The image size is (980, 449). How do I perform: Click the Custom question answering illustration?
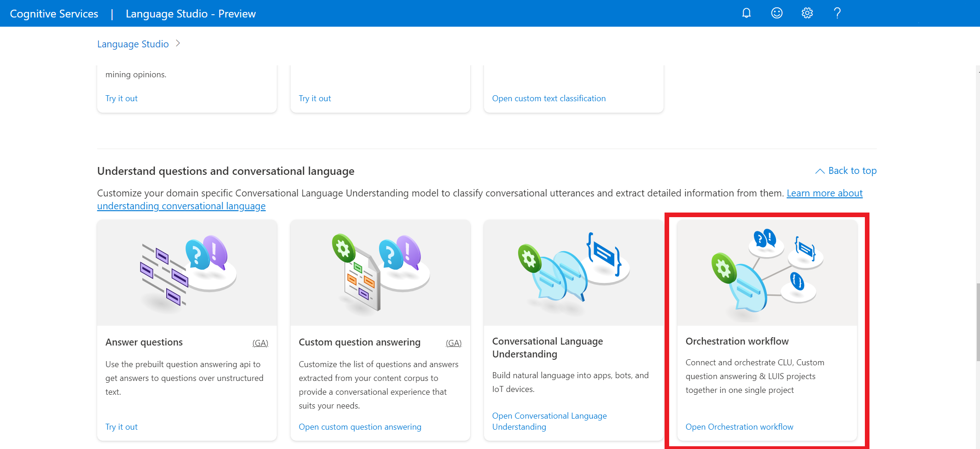click(380, 273)
